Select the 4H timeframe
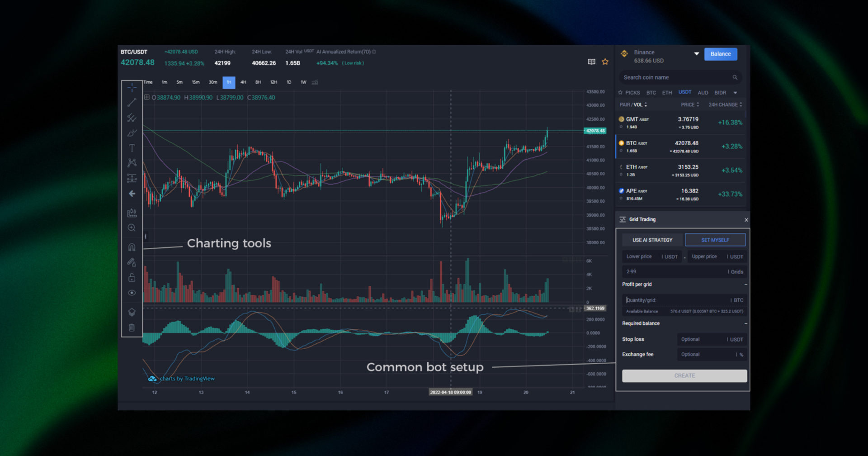Screen dimensions: 868x456 pyautogui.click(x=243, y=82)
